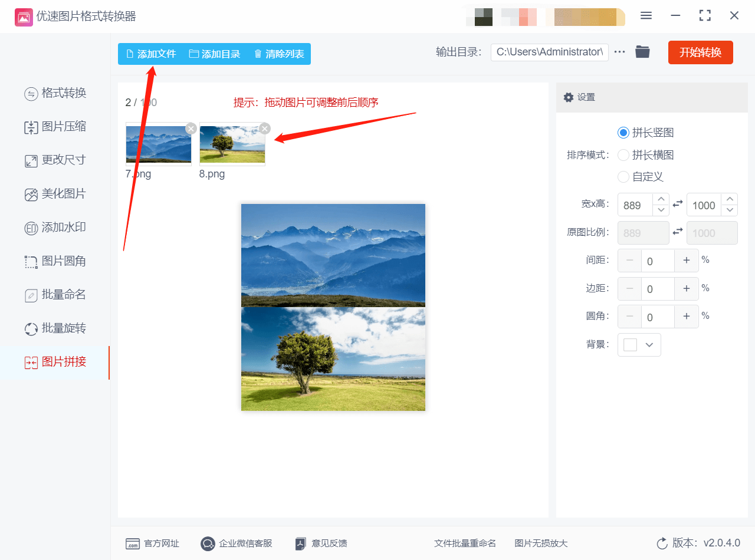Screen dimensions: 755x560
Task: Open the 意见反馈 feedback link
Action: point(320,543)
